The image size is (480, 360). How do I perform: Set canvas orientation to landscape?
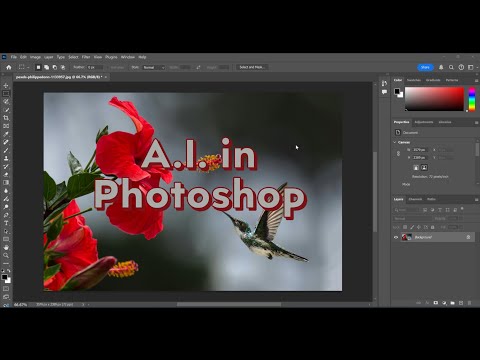424,168
